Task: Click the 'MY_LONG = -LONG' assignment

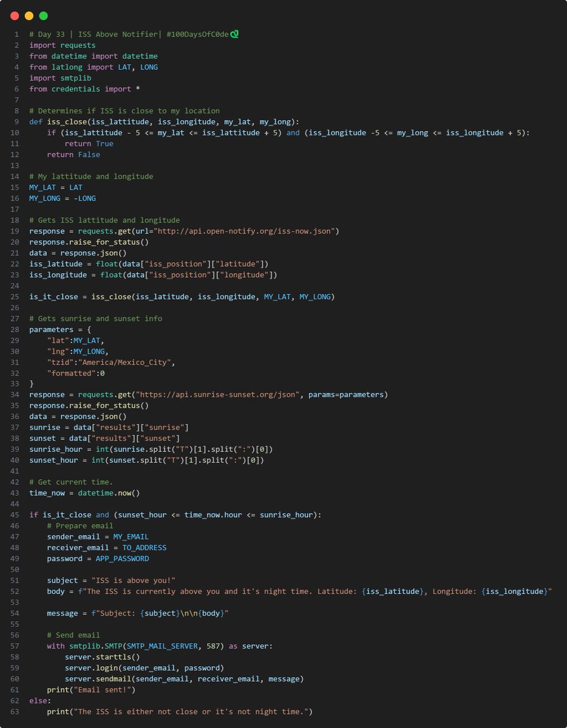Action: pyautogui.click(x=63, y=198)
